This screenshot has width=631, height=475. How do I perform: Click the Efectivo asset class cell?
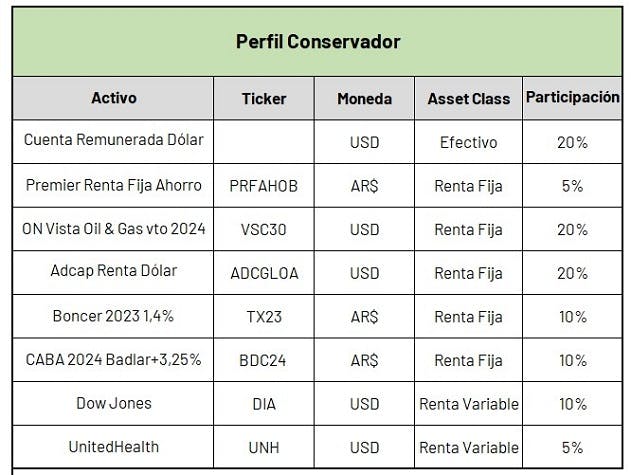468,142
